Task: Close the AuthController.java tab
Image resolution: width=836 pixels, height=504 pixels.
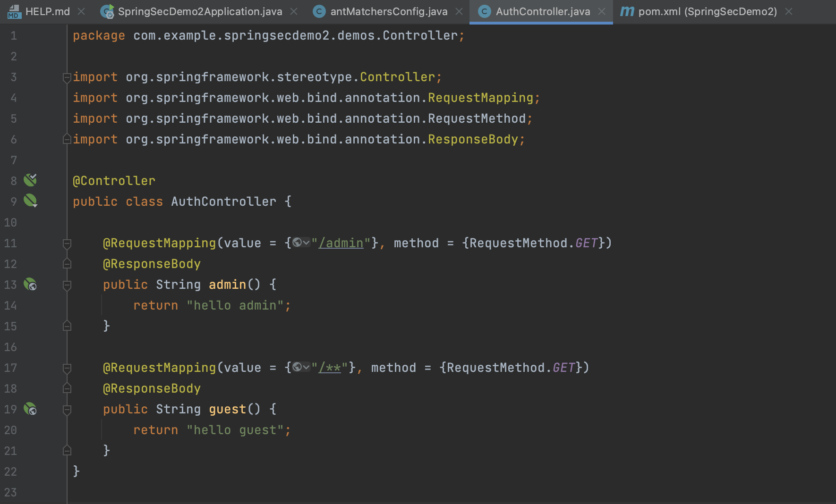Action: 602,11
